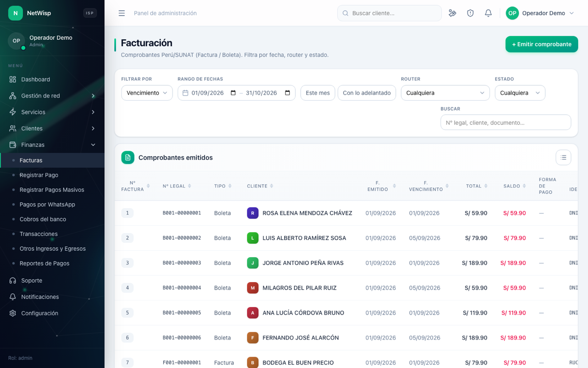Click legal number F001-00000001
The width and height of the screenshot is (588, 368).
[x=182, y=363]
